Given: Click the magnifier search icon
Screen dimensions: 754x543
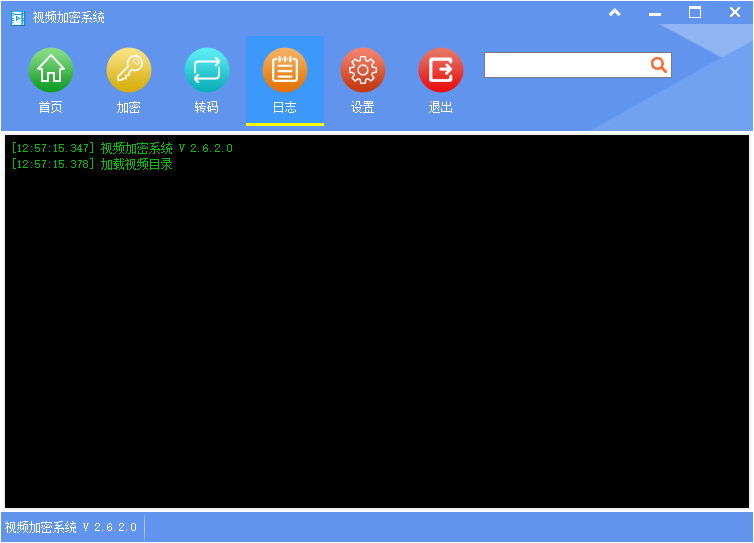Looking at the screenshot, I should coord(658,64).
